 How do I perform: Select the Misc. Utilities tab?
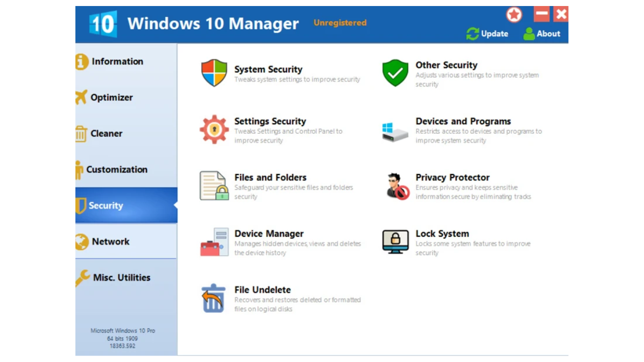[121, 278]
